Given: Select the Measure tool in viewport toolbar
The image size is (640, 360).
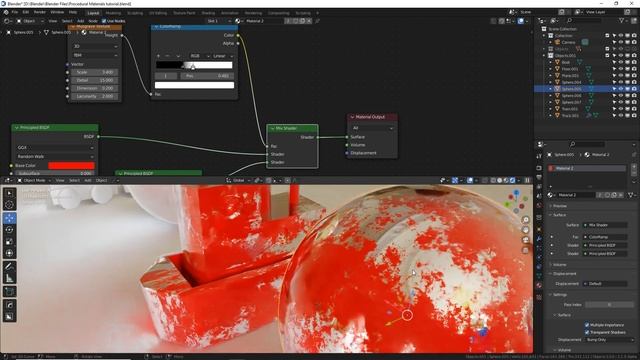Looking at the screenshot, I should tap(9, 279).
